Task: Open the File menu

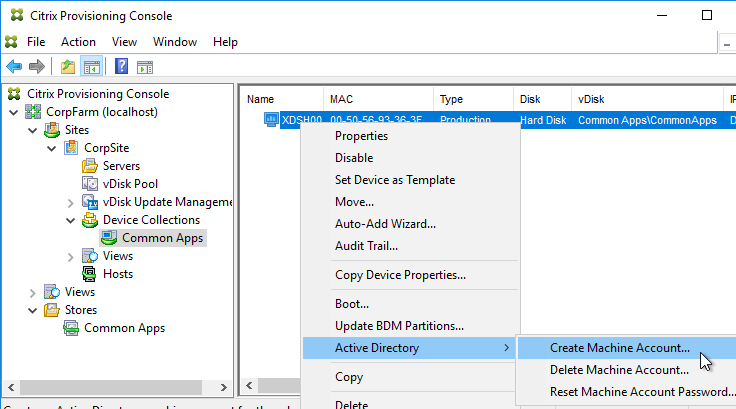Action: point(36,42)
